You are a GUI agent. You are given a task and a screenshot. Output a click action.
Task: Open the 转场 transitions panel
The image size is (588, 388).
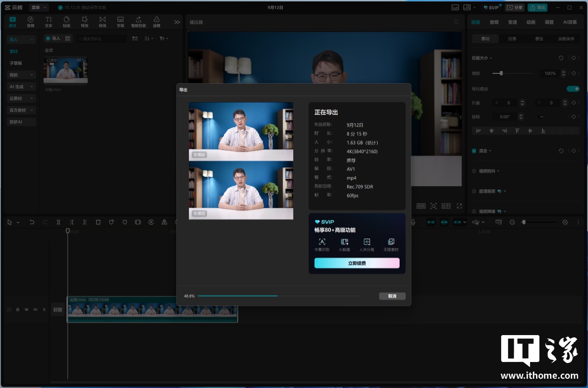pos(103,21)
